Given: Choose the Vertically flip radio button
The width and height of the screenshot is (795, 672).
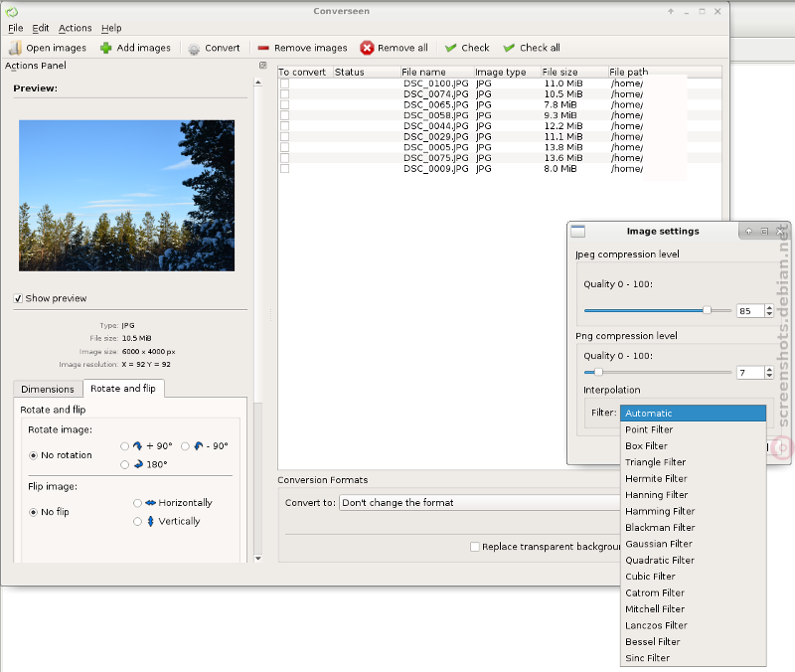Looking at the screenshot, I should (x=137, y=521).
